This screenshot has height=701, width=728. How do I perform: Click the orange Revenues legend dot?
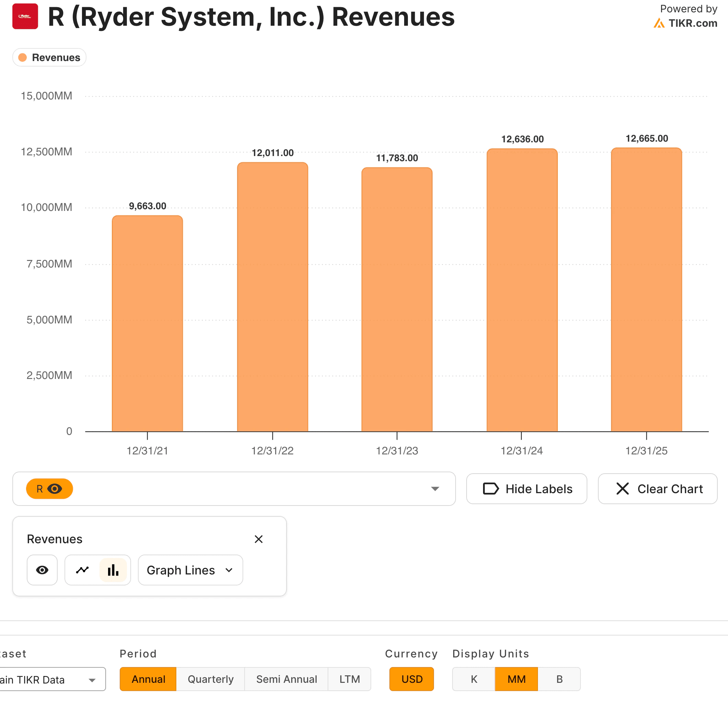click(23, 58)
